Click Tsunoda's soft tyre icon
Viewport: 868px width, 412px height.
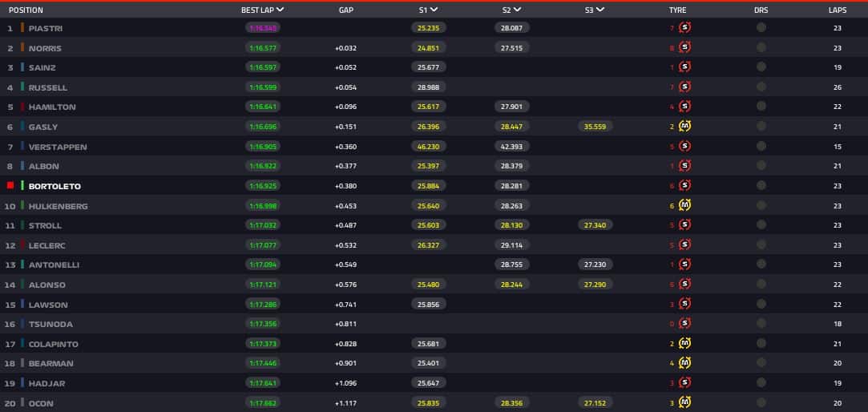(x=684, y=323)
